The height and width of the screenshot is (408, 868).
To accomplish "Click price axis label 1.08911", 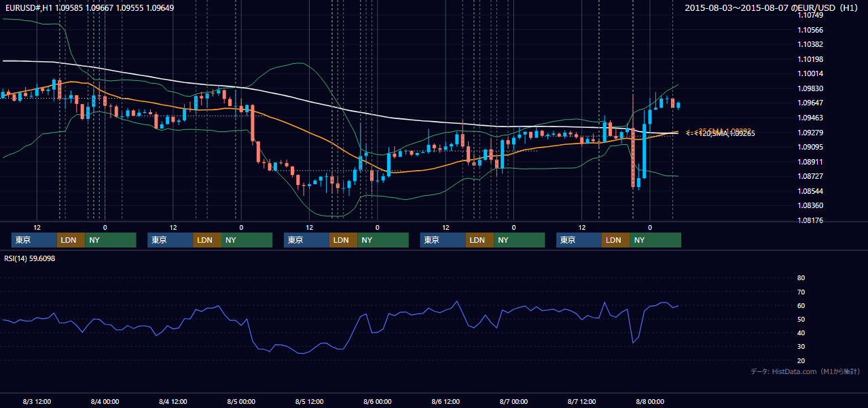I will [x=810, y=162].
